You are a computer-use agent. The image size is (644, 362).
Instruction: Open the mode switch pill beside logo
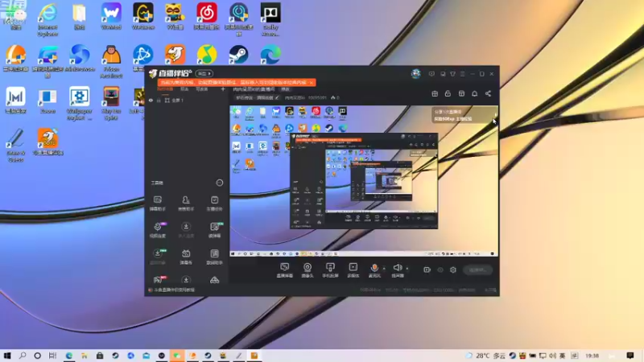click(x=204, y=73)
